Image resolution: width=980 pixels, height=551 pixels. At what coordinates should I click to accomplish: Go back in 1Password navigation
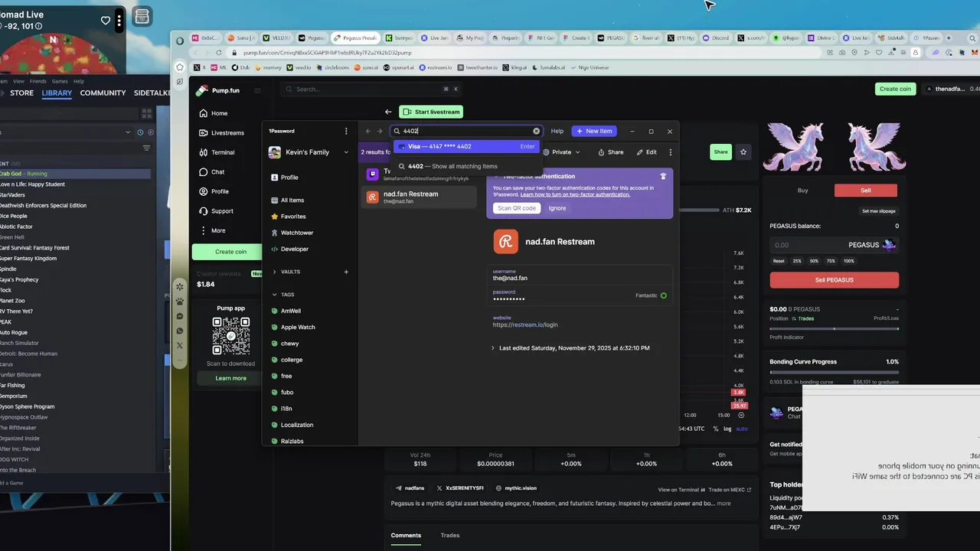click(x=368, y=131)
